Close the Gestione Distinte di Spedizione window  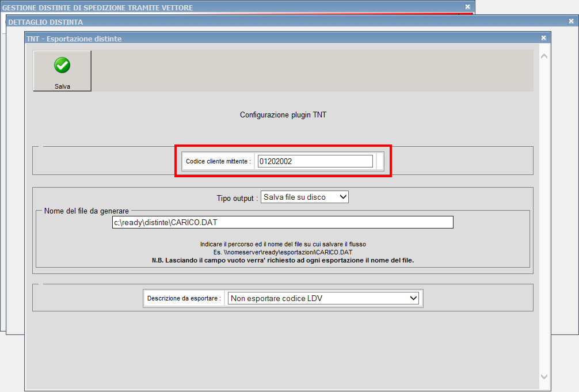pyautogui.click(x=467, y=7)
